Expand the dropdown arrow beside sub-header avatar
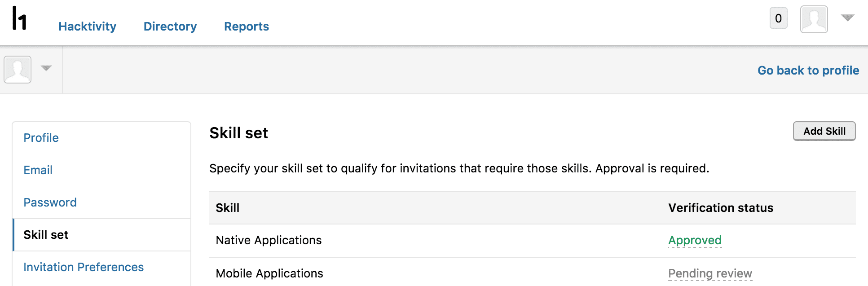The height and width of the screenshot is (286, 868). (46, 68)
